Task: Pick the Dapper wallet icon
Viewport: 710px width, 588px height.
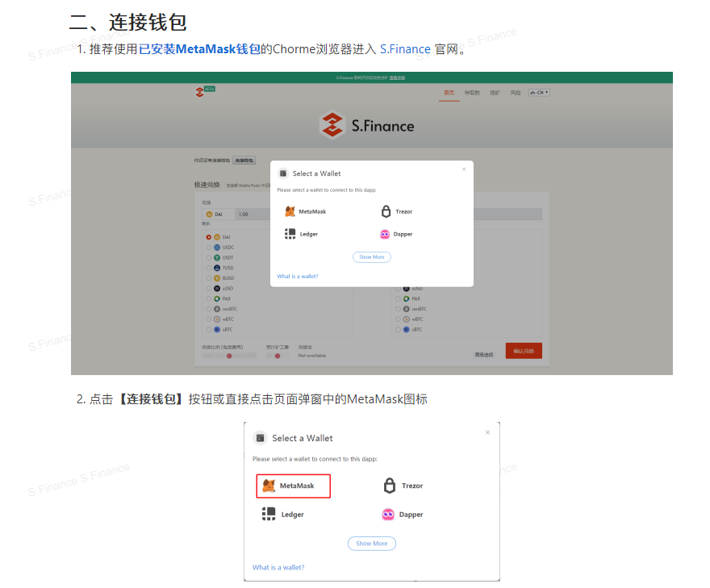Action: tap(385, 233)
